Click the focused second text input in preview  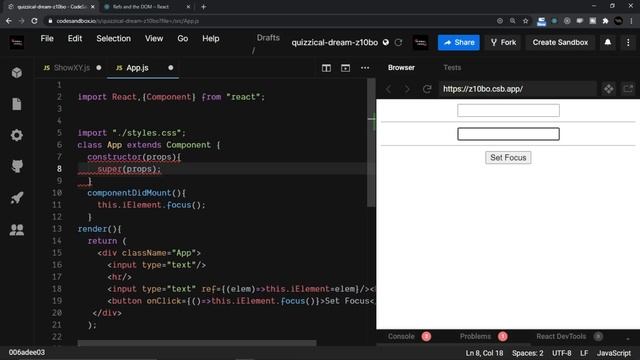click(x=508, y=134)
